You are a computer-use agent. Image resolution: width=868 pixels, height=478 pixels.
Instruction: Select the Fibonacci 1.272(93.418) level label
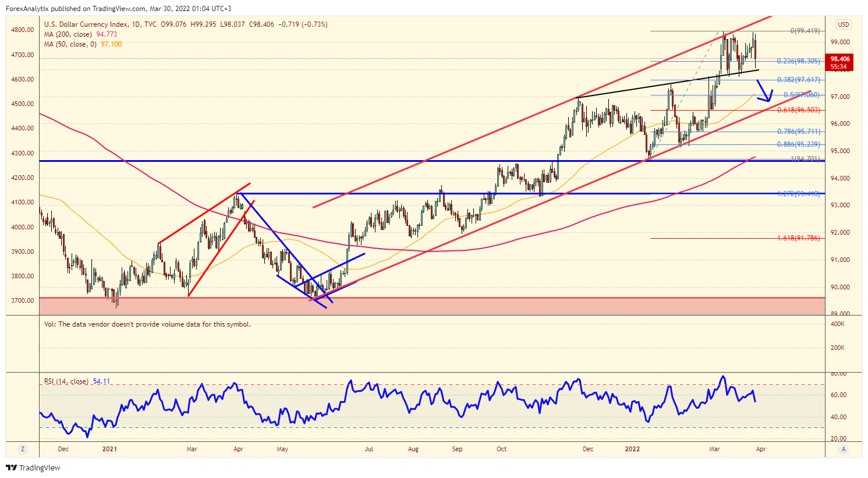tap(799, 194)
